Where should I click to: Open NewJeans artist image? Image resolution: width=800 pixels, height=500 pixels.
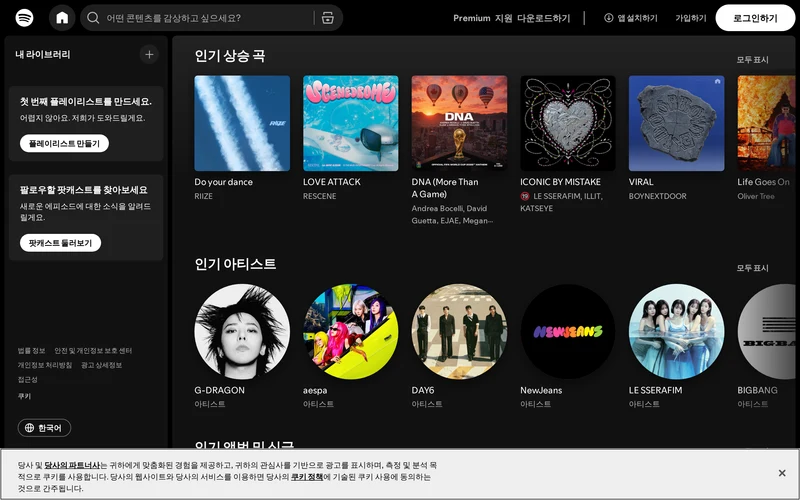click(x=568, y=331)
